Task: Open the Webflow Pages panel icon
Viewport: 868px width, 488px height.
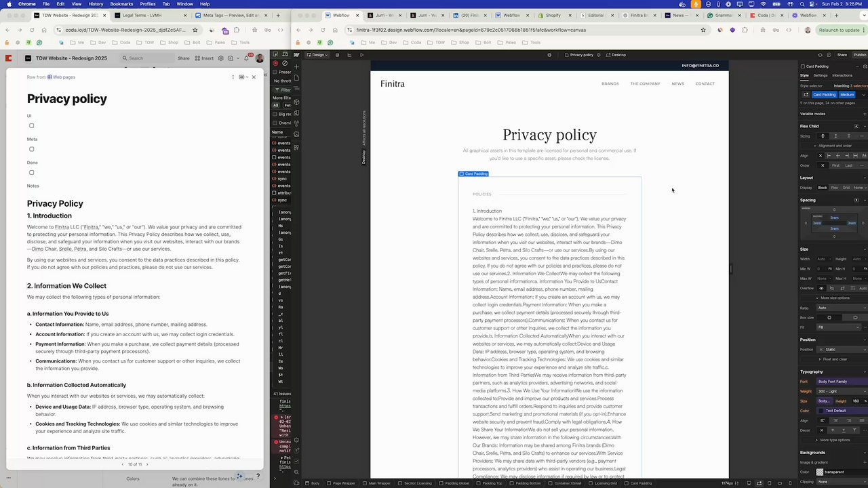Action: 296,78
